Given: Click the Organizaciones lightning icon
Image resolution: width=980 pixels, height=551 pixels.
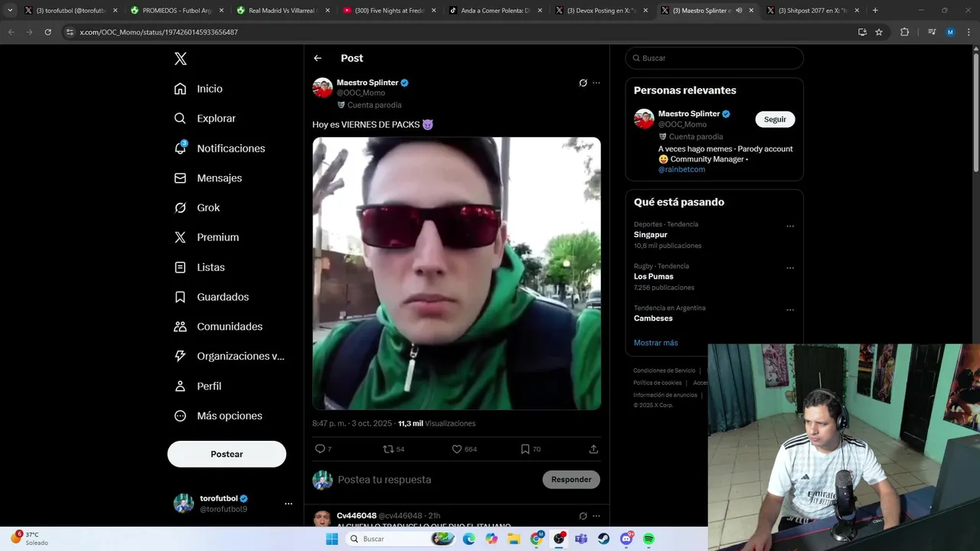Looking at the screenshot, I should (180, 356).
